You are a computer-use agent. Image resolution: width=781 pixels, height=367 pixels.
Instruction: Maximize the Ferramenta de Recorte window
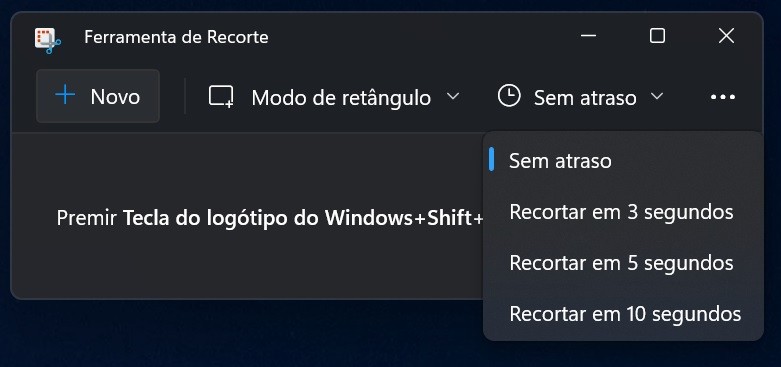tap(657, 36)
